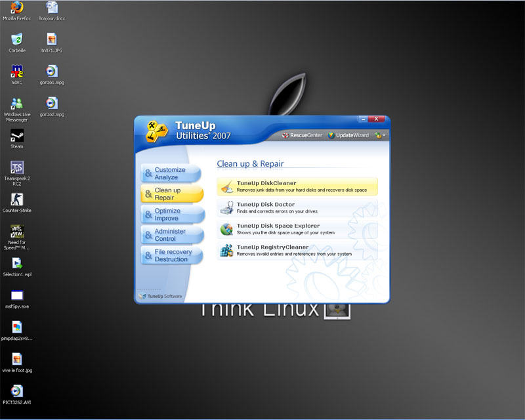Viewport: 525px width, 420px height.
Task: Launch TuneUp Disk Space Explorer module
Action: [297, 230]
